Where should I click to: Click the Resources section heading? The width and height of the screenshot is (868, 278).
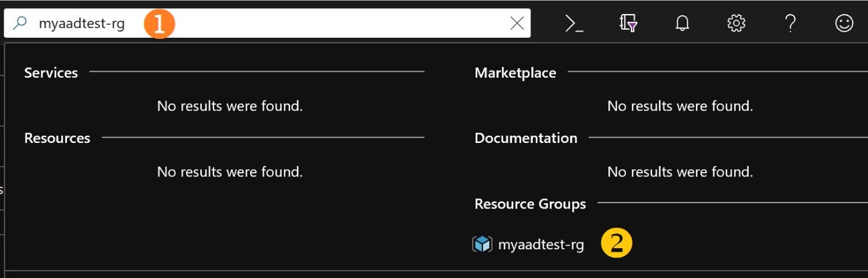pos(57,138)
